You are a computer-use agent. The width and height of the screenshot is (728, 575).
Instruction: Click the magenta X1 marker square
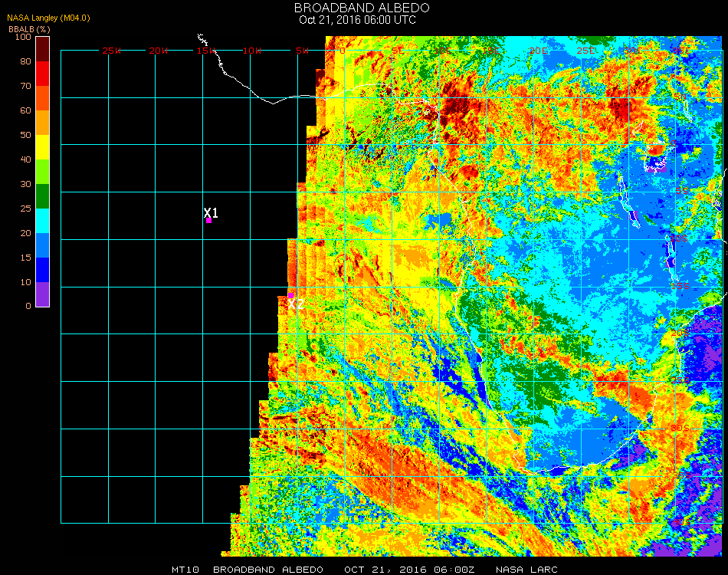click(x=208, y=221)
